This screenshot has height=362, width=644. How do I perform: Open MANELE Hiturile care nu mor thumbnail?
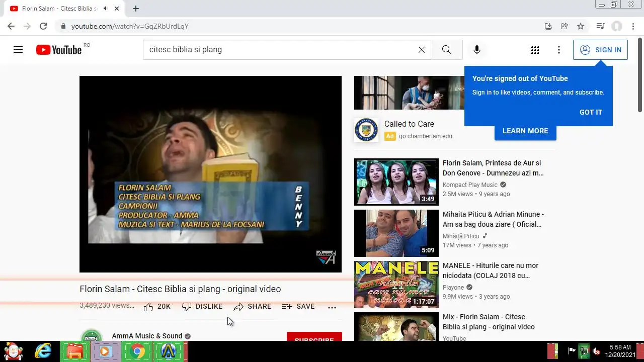pyautogui.click(x=396, y=285)
